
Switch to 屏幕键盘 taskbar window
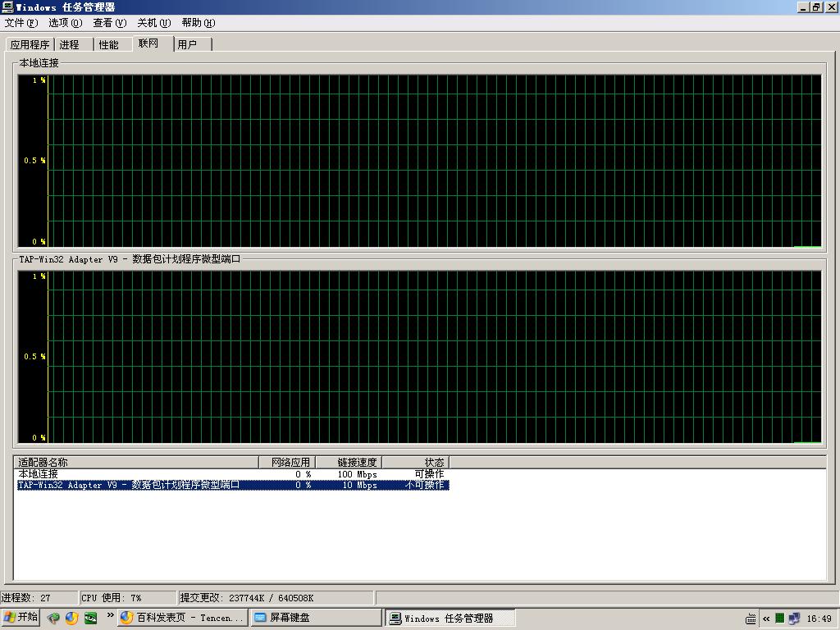[316, 618]
